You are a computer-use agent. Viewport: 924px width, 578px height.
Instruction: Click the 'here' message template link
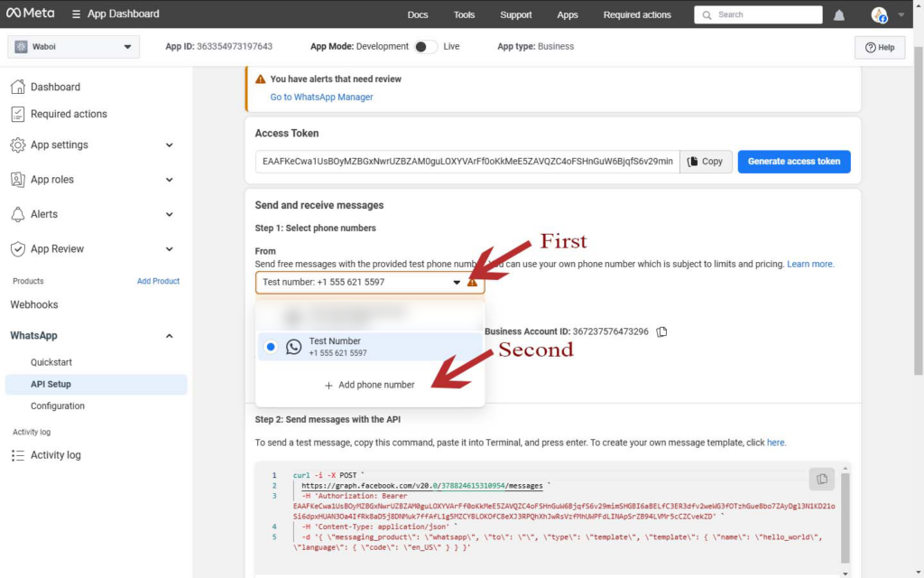tap(776, 443)
